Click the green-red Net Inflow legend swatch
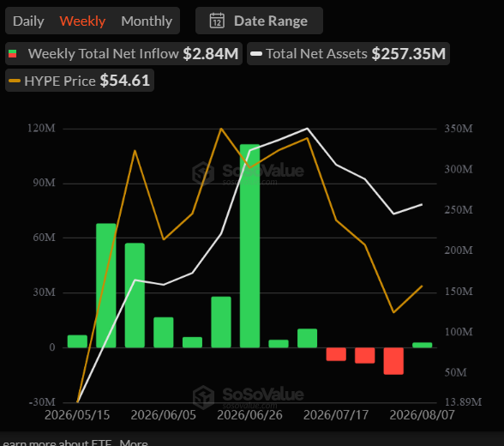 (x=13, y=54)
